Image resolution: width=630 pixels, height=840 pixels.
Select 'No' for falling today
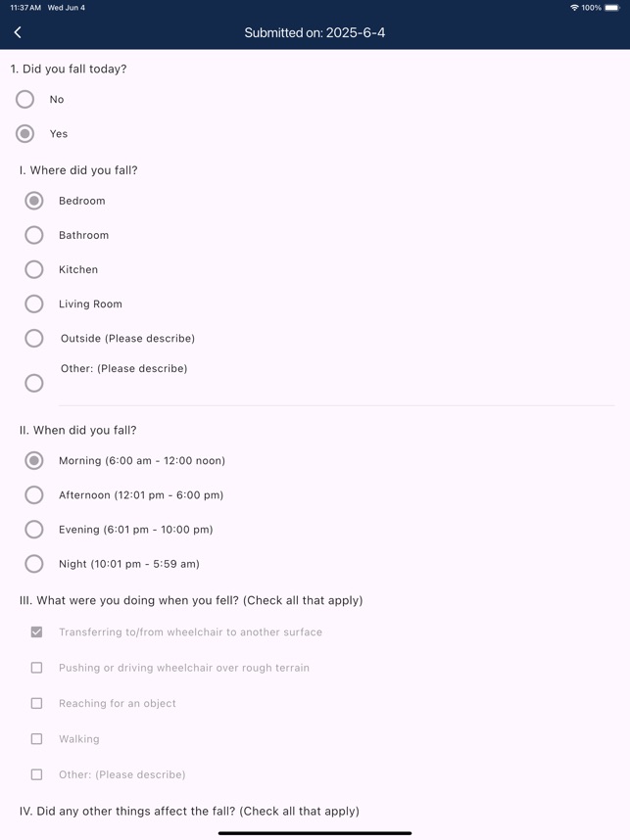(x=25, y=99)
